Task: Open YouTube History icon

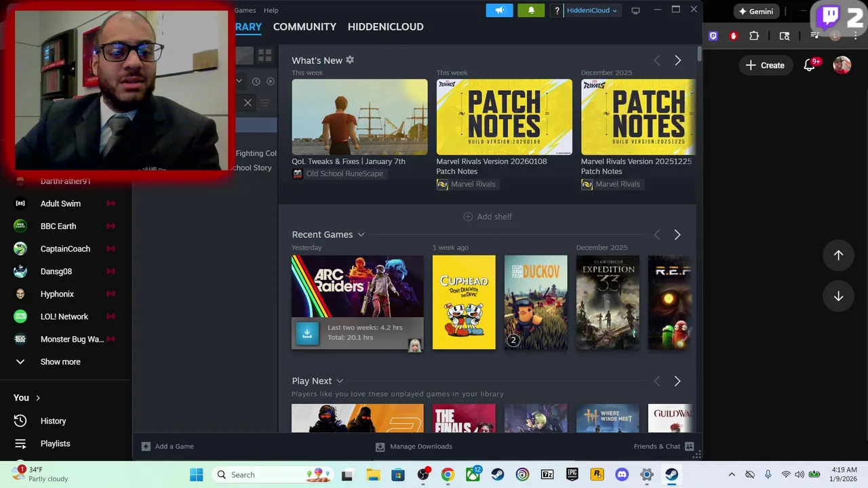Action: click(20, 421)
